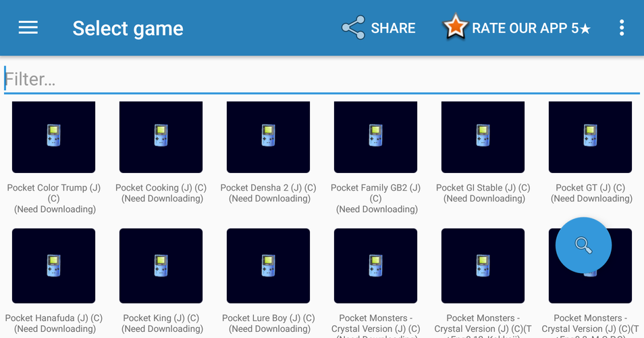Click the Pocket Color Trump (J) title
The width and height of the screenshot is (644, 338).
pos(54,193)
